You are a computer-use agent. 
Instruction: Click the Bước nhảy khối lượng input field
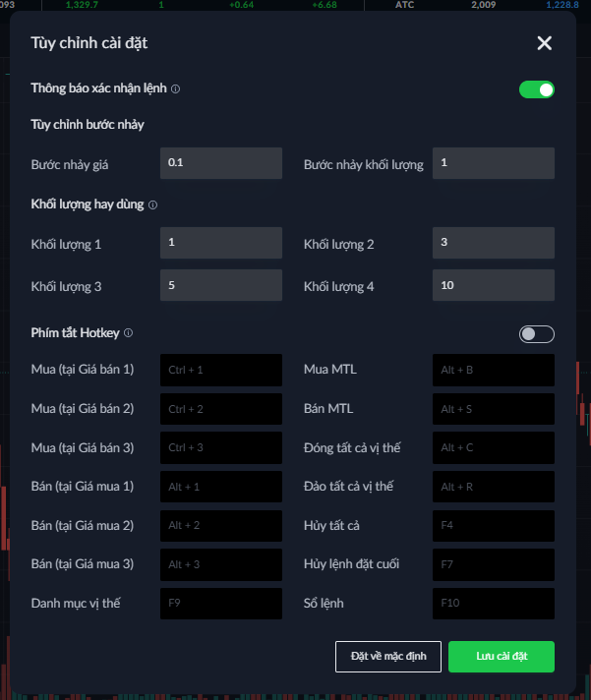pyautogui.click(x=493, y=163)
